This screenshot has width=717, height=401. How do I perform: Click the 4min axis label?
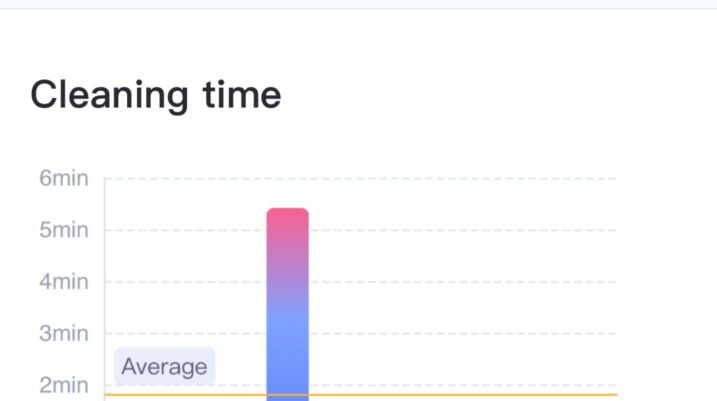click(x=64, y=282)
